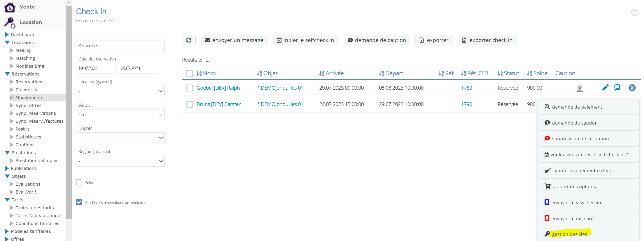This screenshot has height=241, width=644.
Task: Click the broom icon for ctclean event
Action: (548, 170)
